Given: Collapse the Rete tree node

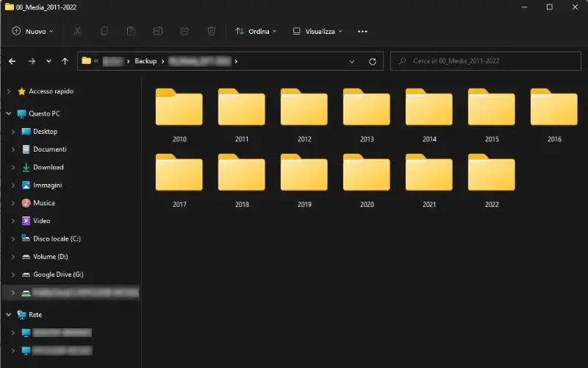Looking at the screenshot, I should tap(9, 315).
